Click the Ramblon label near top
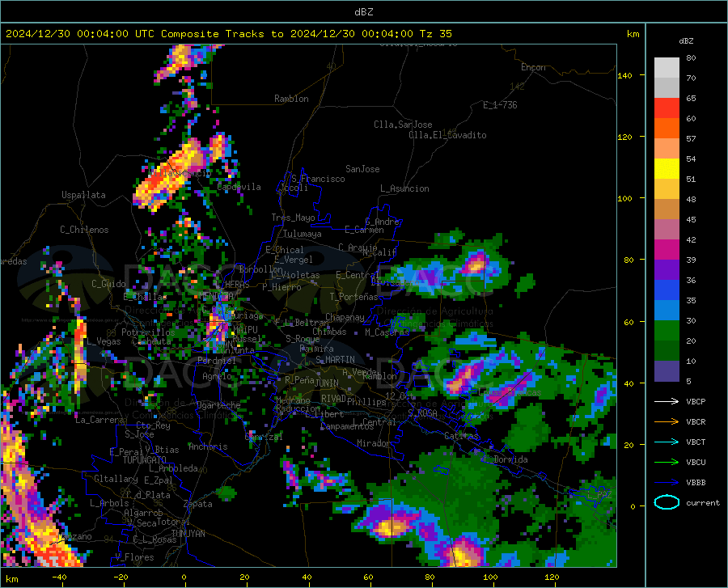Image resolution: width=728 pixels, height=588 pixels. 291,99
